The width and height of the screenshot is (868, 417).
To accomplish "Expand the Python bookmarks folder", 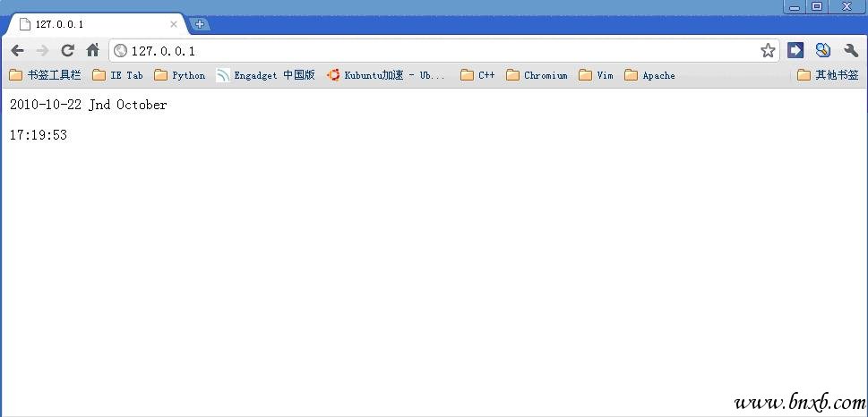I will (x=179, y=76).
